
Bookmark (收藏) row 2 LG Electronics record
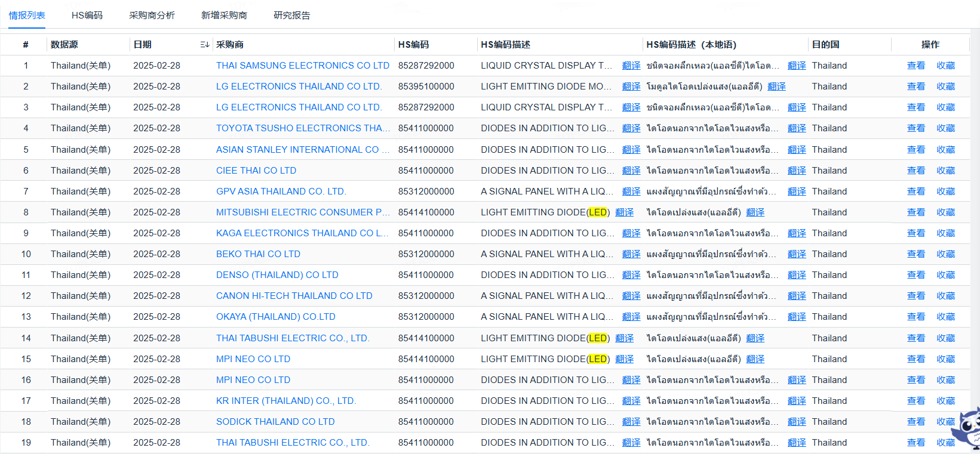point(945,87)
